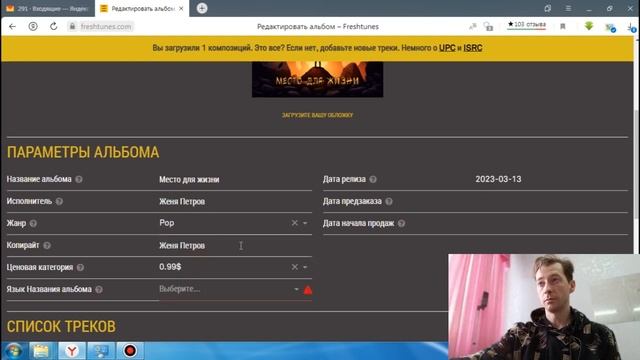Edit Исполнитель field Женя Петров
The image size is (640, 360).
235,202
